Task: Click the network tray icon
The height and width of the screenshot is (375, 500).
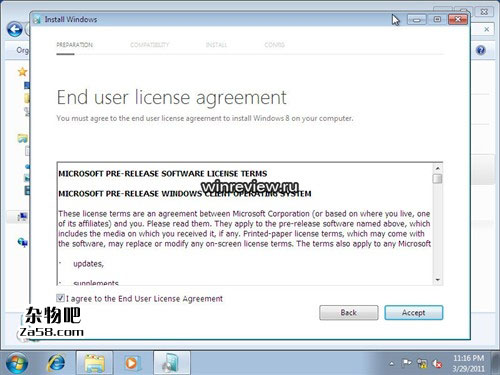Action: pos(422,363)
